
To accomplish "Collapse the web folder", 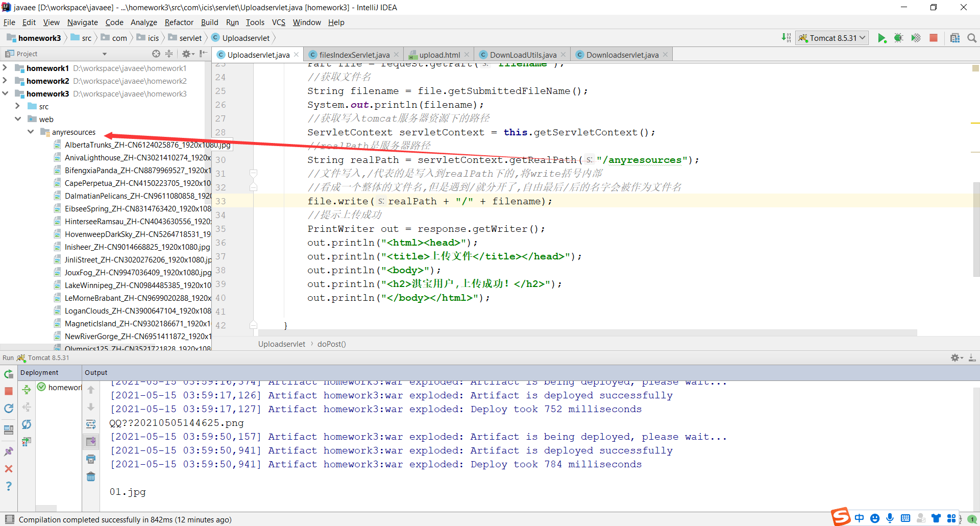I will [18, 119].
